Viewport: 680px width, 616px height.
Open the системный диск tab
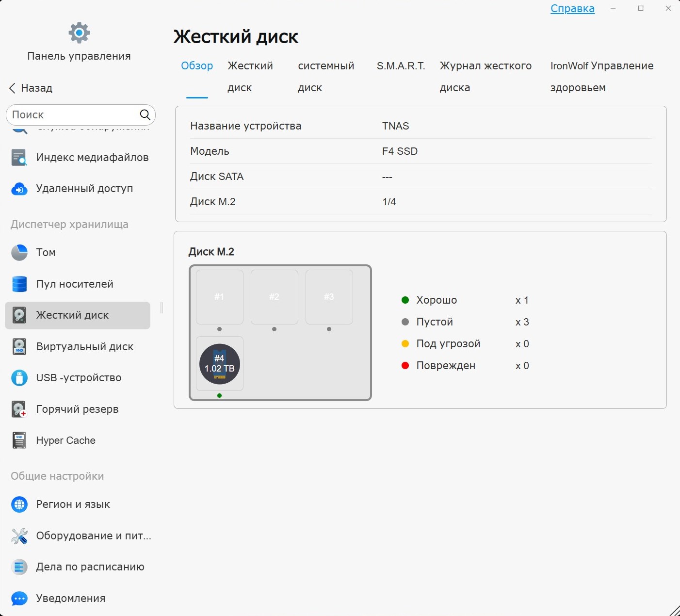326,77
